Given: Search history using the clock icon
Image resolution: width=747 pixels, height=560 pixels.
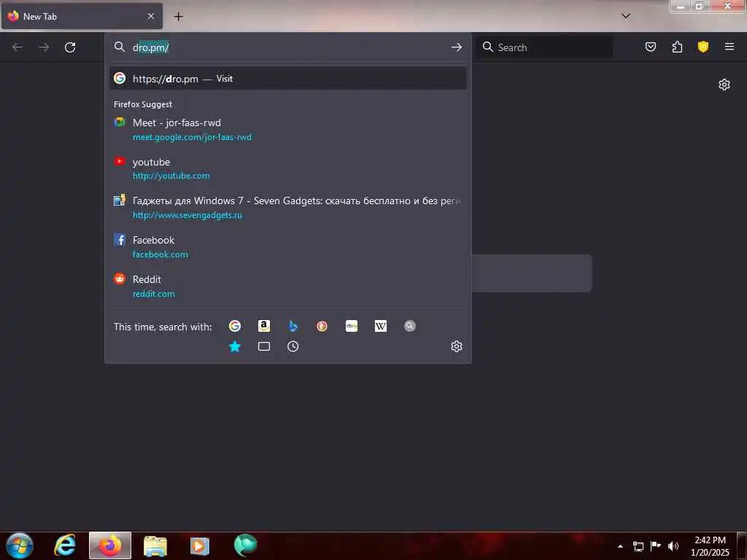Looking at the screenshot, I should tap(293, 346).
